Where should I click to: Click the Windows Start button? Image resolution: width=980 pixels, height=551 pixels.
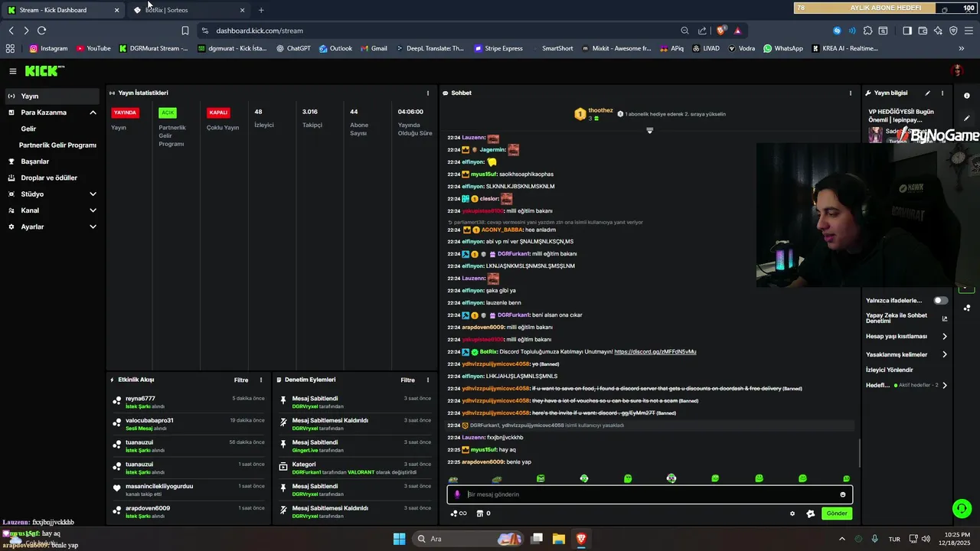[400, 539]
